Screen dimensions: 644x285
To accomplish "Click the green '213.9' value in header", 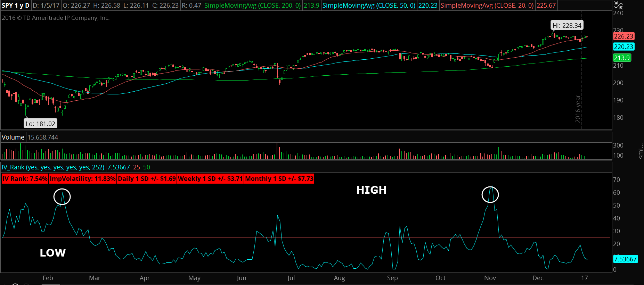I will pos(311,6).
